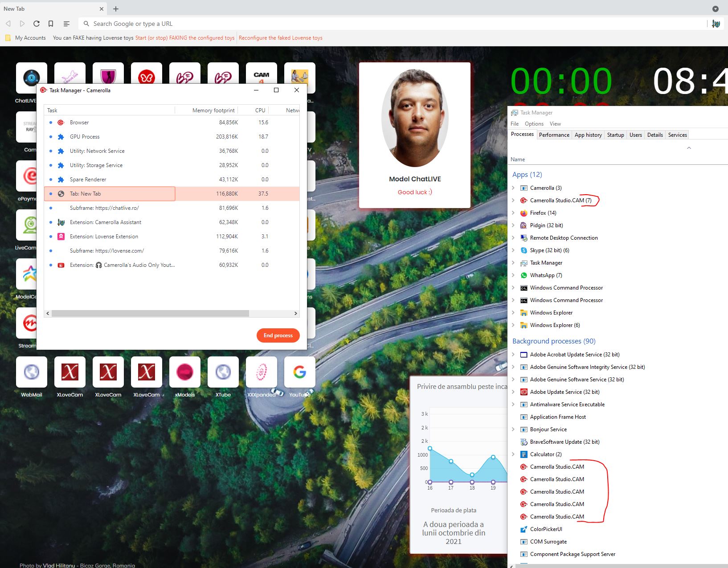Screen dimensions: 728x568
Task: Click the scroll left arrow in Camerolla Task Manager
Action: [48, 313]
